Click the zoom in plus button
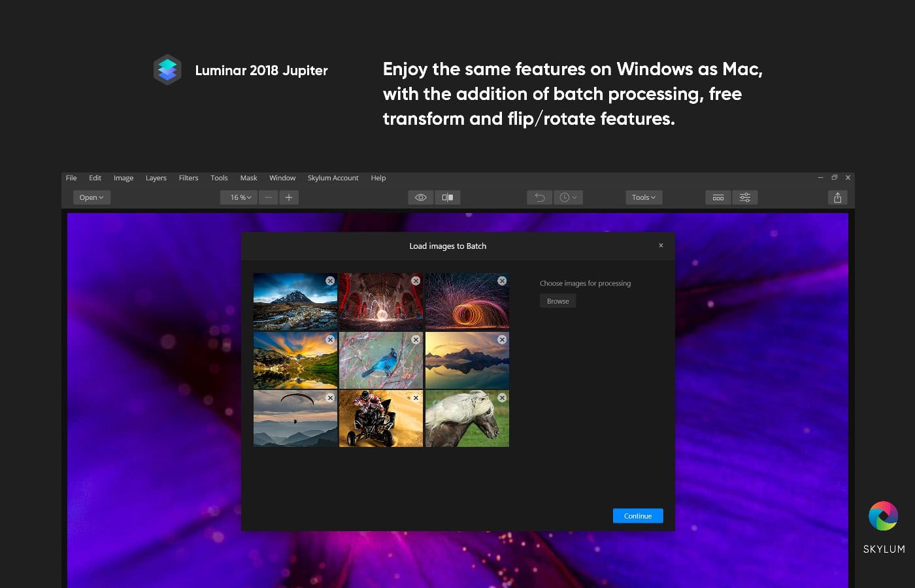 point(289,197)
